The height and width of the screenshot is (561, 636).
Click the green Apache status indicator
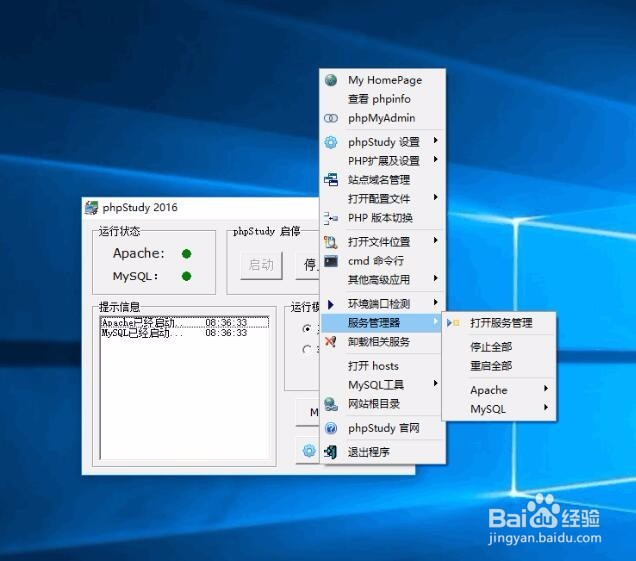point(187,254)
